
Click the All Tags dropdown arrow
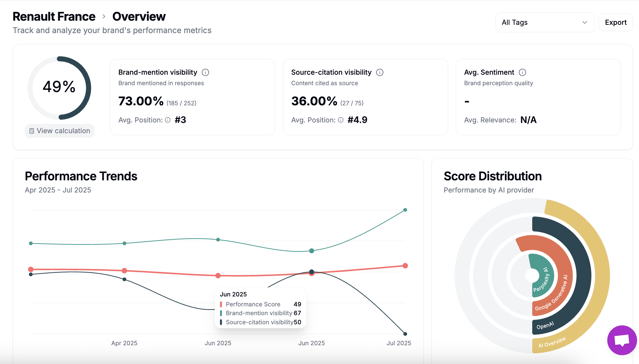[584, 22]
